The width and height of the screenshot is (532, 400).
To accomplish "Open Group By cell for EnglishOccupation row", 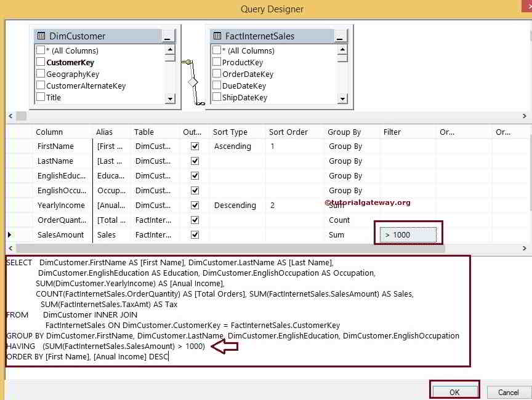I will [352, 191].
